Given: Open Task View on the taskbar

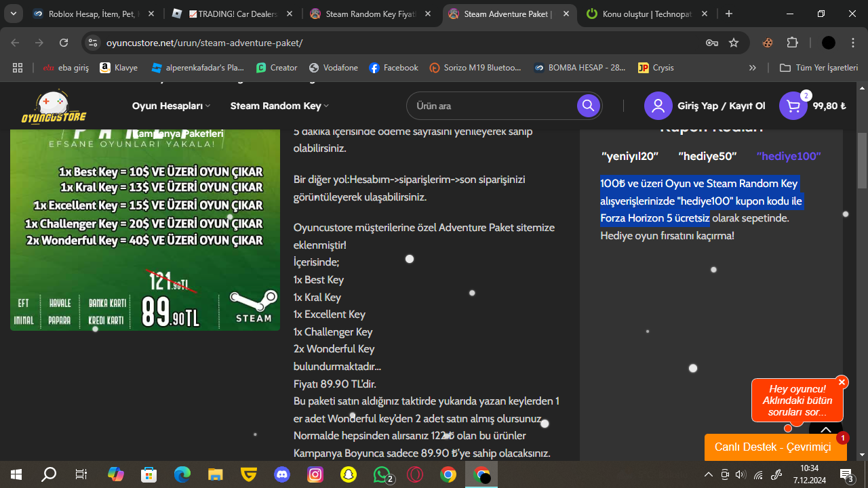Looking at the screenshot, I should [81, 474].
